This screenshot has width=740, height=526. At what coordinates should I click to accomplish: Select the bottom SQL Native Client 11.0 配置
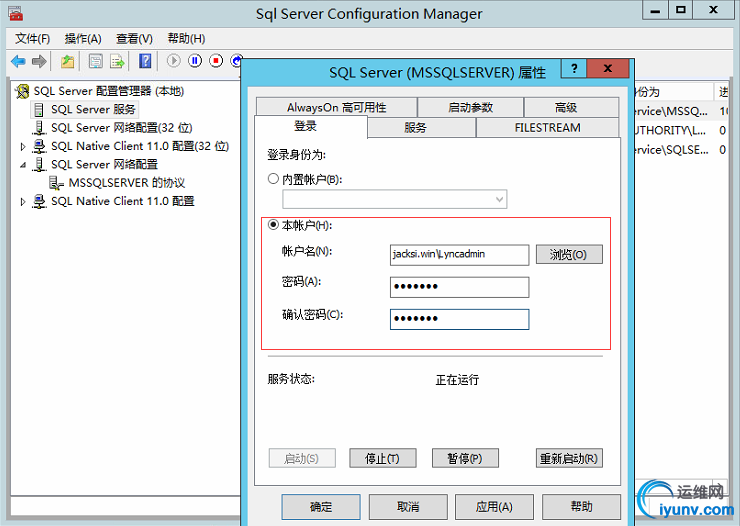tap(123, 201)
